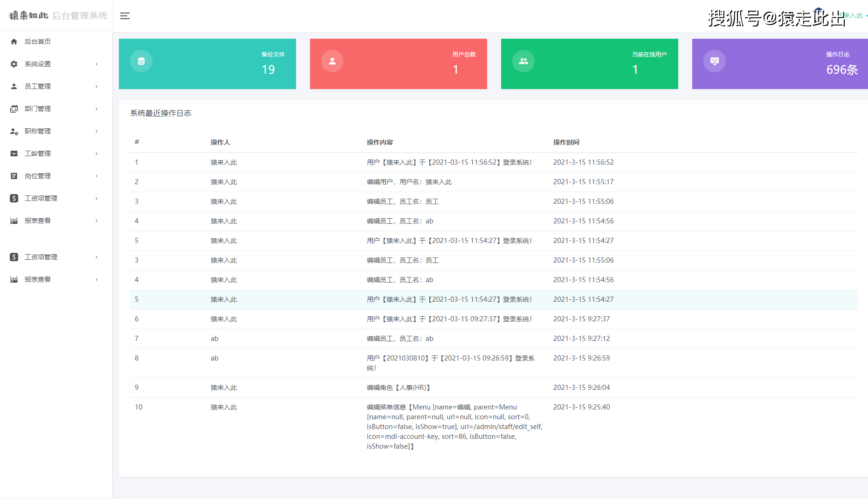
Task: Toggle the sidebar with the hamburger icon
Action: [124, 16]
